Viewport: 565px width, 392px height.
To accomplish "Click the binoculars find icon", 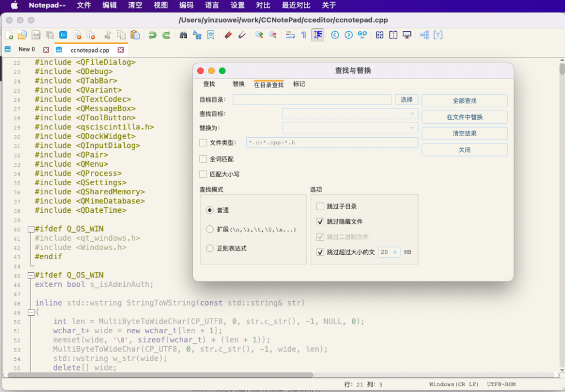I will (183, 35).
